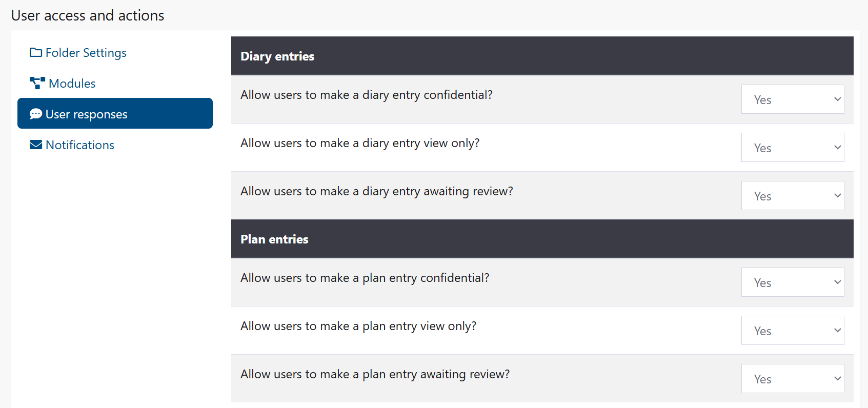The height and width of the screenshot is (408, 868).
Task: Click the Plan entries section header
Action: pos(274,239)
